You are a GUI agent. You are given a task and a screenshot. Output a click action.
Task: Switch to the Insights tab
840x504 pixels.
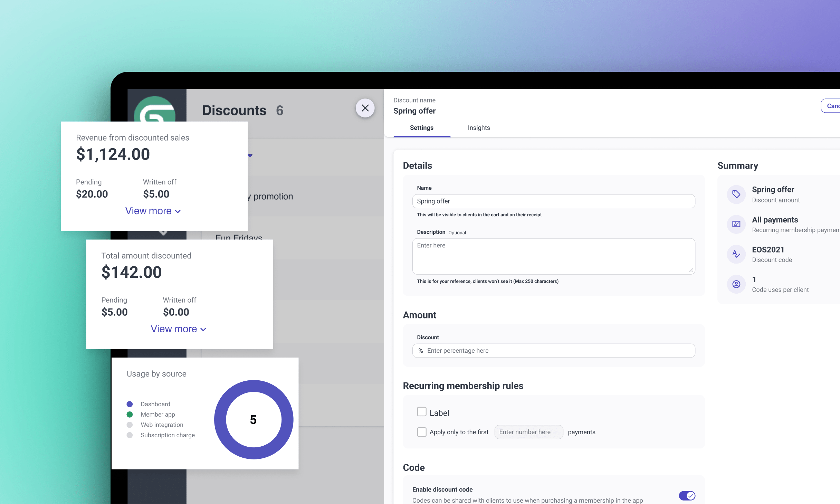[479, 128]
